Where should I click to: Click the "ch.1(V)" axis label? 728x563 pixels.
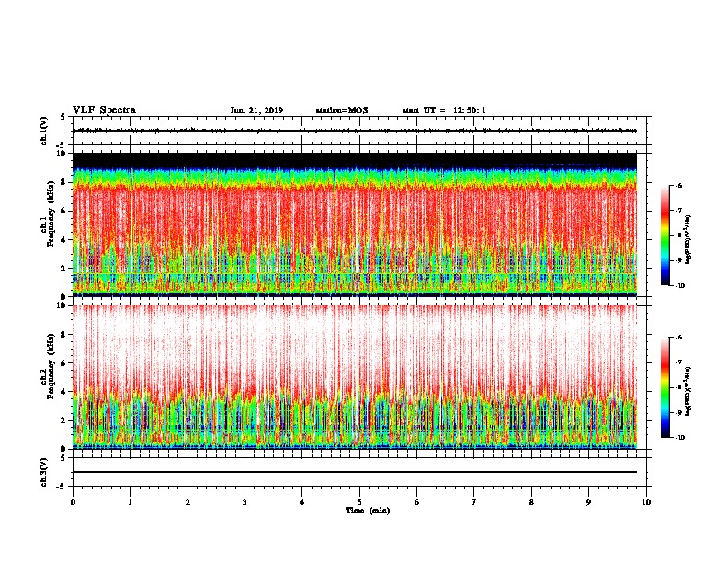pos(43,131)
